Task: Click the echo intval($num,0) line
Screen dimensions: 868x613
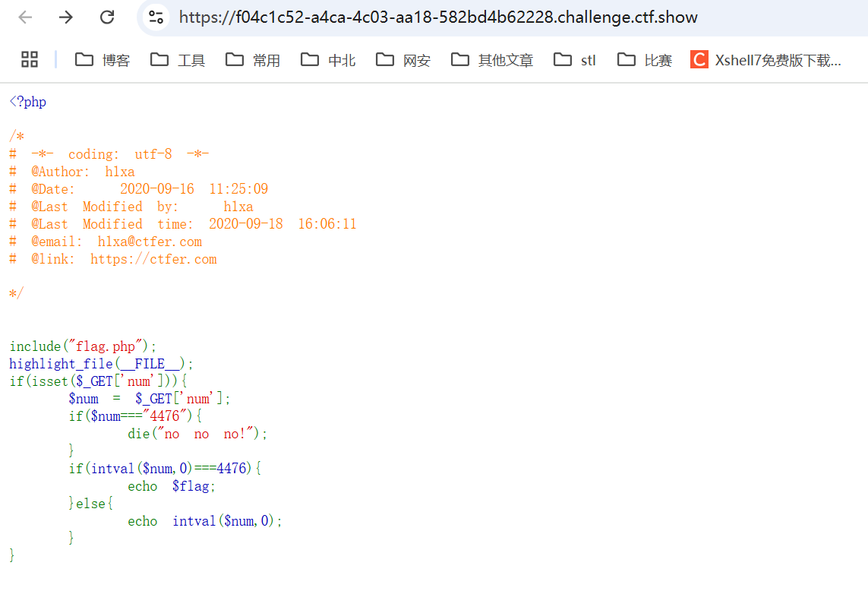Action: pyautogui.click(x=205, y=521)
